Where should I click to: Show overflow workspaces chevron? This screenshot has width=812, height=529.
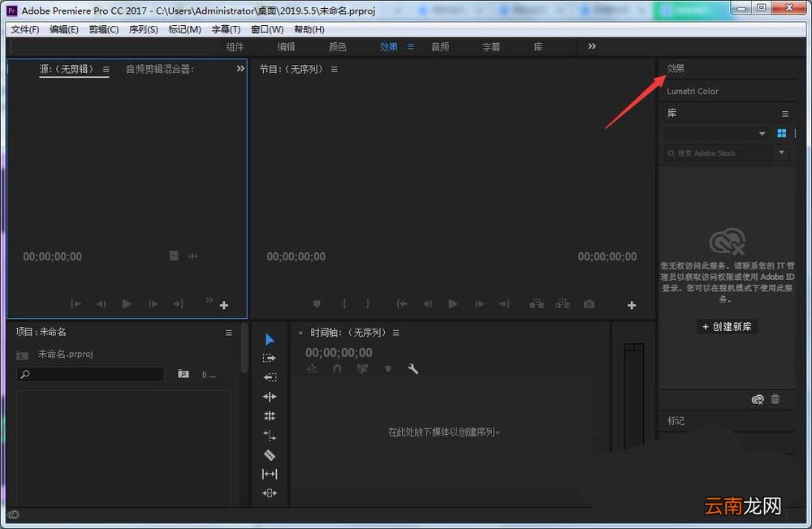592,46
